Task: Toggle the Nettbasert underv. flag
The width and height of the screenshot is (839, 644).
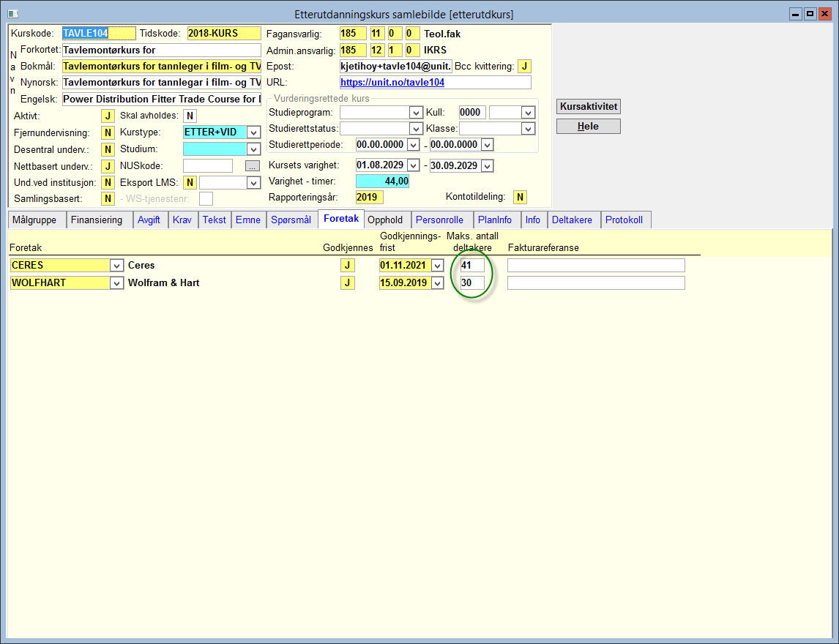Action: pos(108,166)
